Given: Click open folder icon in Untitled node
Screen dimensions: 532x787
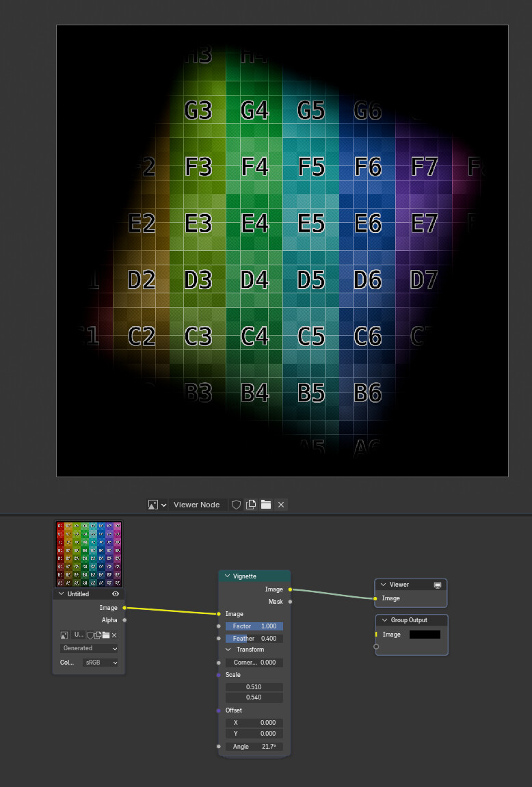Looking at the screenshot, I should pyautogui.click(x=106, y=635).
